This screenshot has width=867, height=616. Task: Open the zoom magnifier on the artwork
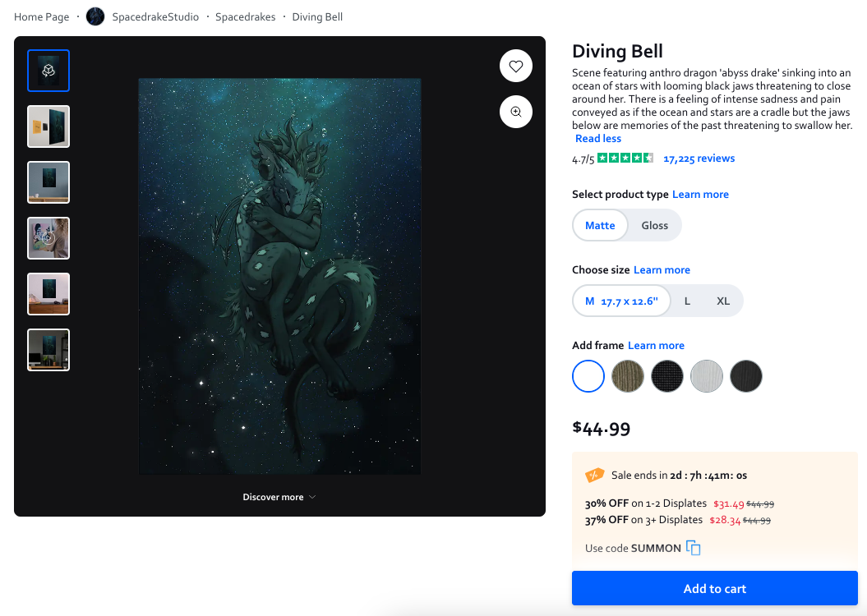(516, 113)
